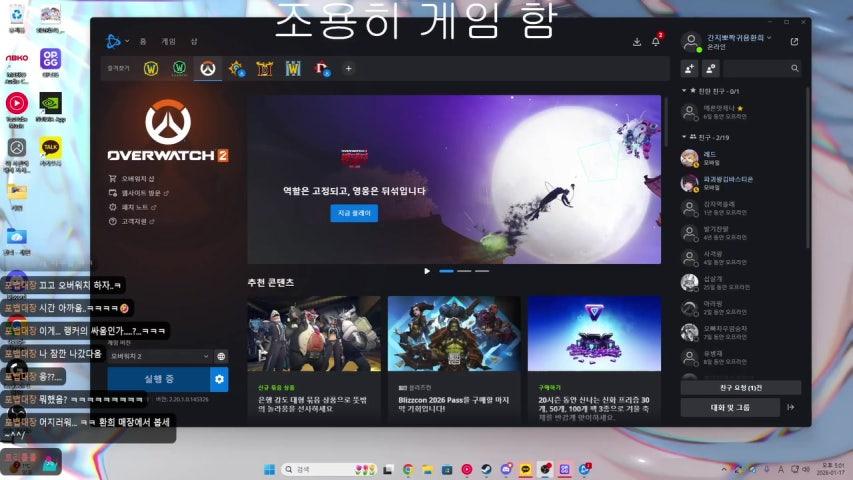Click the 간지뽀짝귀욤환희 account avatar
The image size is (853, 480).
(691, 41)
